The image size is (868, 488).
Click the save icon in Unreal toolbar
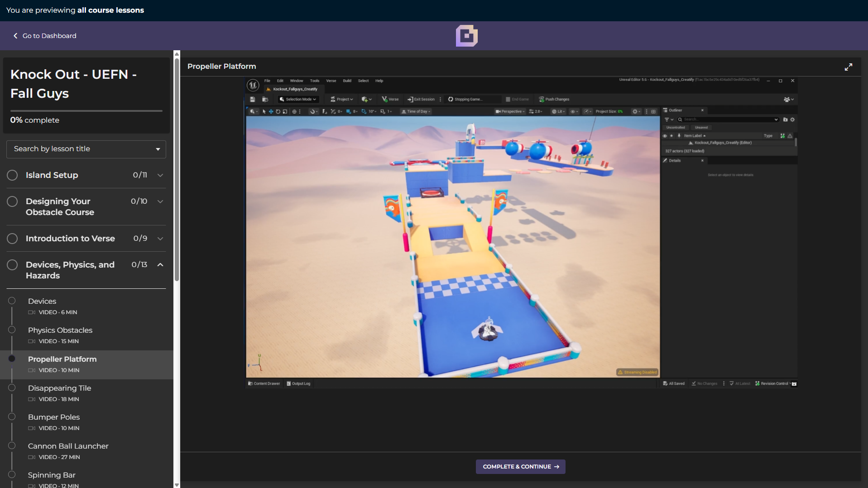[x=253, y=99]
